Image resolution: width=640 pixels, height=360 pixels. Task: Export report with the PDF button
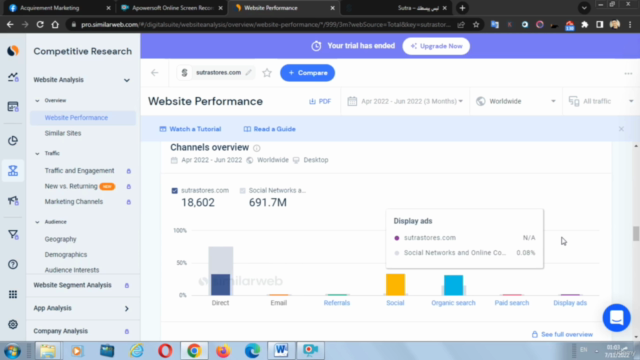(320, 101)
